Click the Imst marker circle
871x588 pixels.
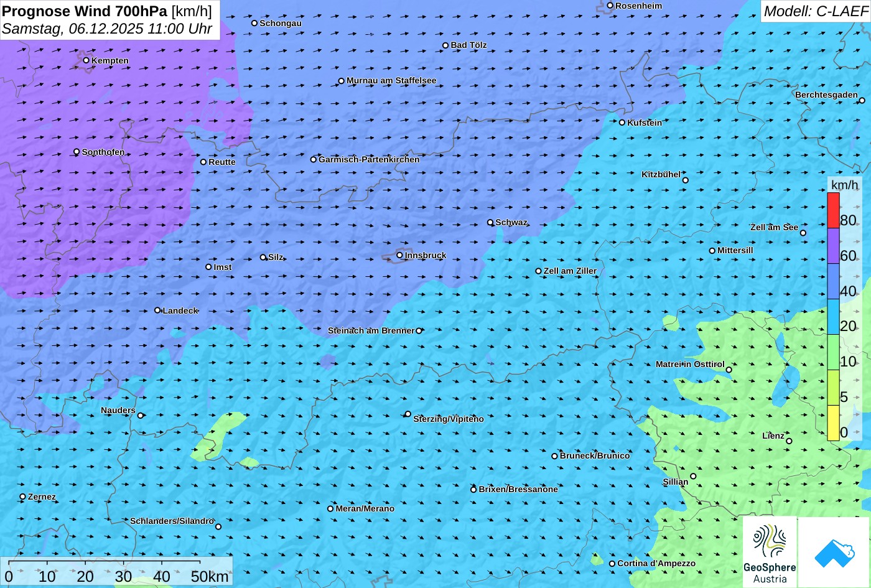[208, 267]
